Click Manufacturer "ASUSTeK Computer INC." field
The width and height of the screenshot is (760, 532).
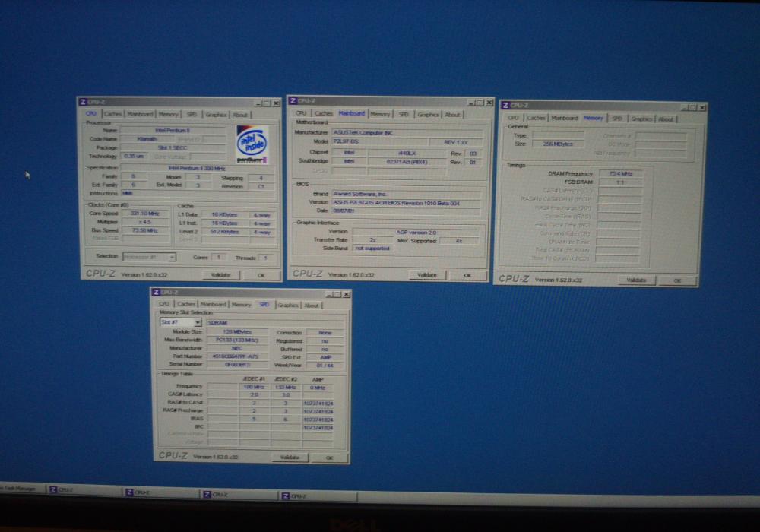407,132
